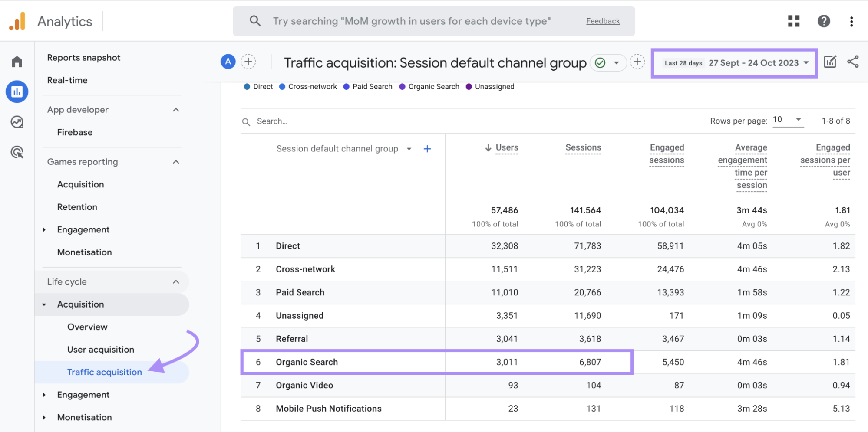Click the Users column header label
This screenshot has height=432, width=868.
point(507,147)
